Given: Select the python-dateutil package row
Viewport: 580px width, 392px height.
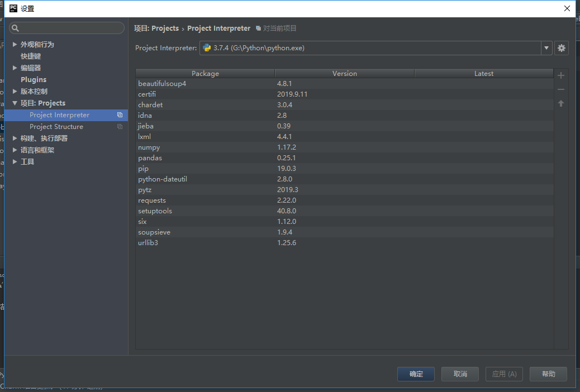Looking at the screenshot, I should pos(344,179).
